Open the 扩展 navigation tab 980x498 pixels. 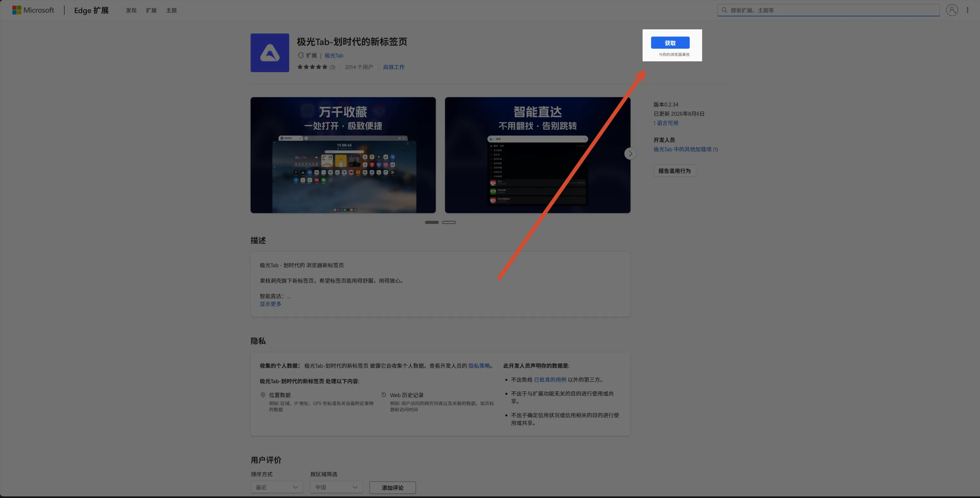coord(151,10)
